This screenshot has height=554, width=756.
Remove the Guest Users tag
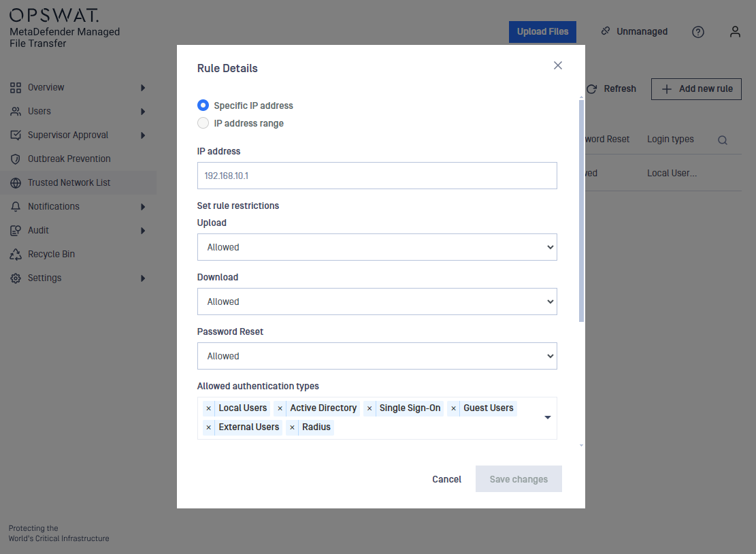[x=454, y=408]
